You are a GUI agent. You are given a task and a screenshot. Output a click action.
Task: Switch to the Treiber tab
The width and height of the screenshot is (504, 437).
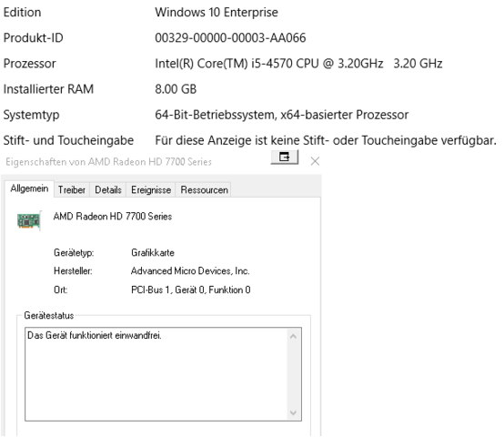click(x=72, y=190)
